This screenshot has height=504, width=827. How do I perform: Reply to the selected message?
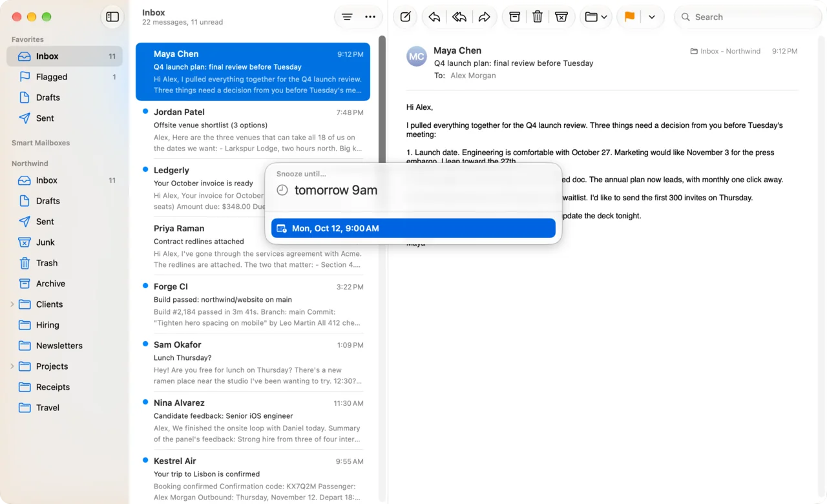point(435,17)
